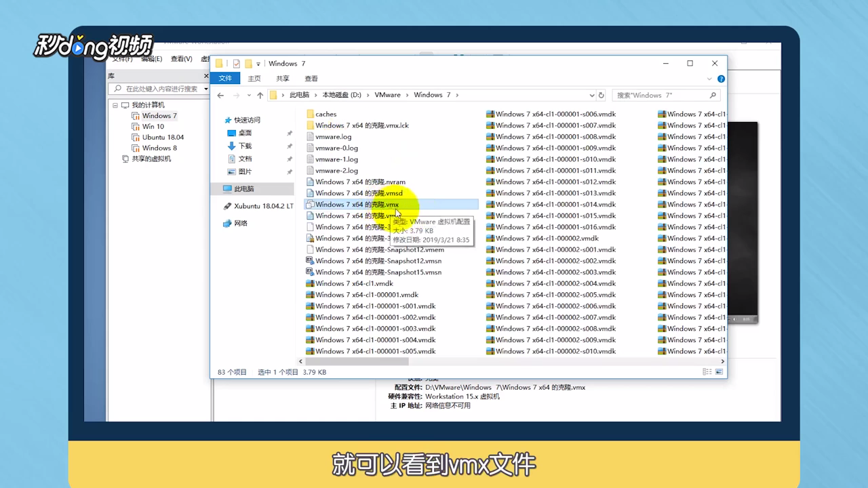Close the VMware 库 panel

[207, 76]
